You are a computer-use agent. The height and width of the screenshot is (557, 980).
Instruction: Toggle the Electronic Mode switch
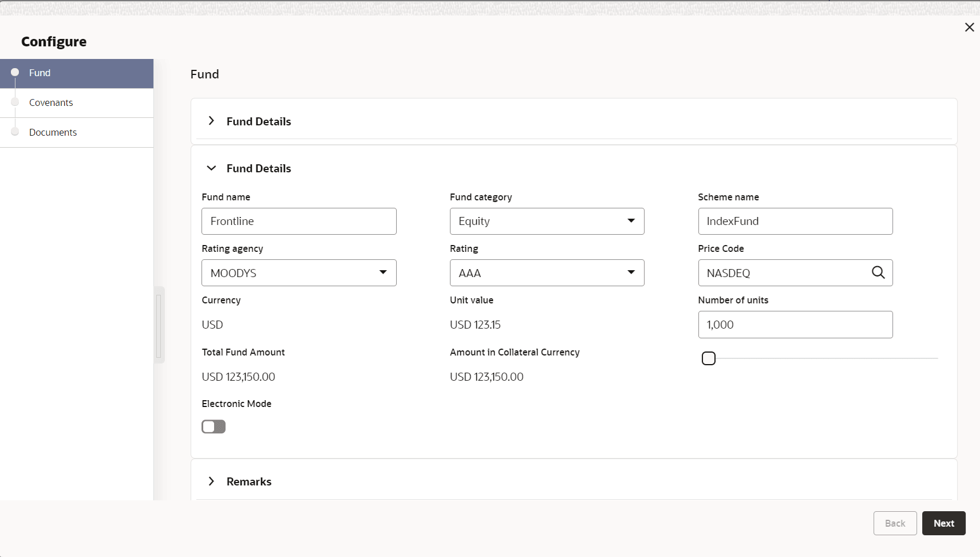click(214, 426)
